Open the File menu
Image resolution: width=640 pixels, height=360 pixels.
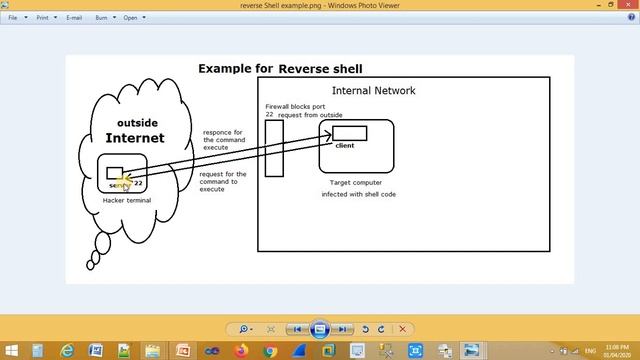click(13, 18)
